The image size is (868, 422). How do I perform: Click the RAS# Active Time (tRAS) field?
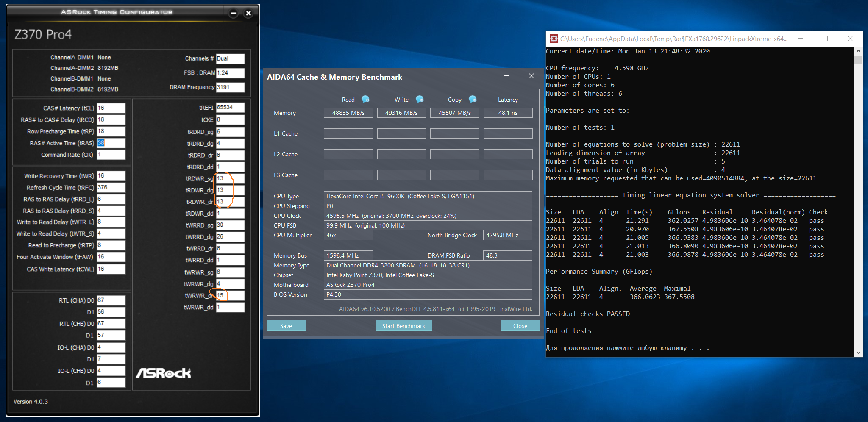coord(111,143)
